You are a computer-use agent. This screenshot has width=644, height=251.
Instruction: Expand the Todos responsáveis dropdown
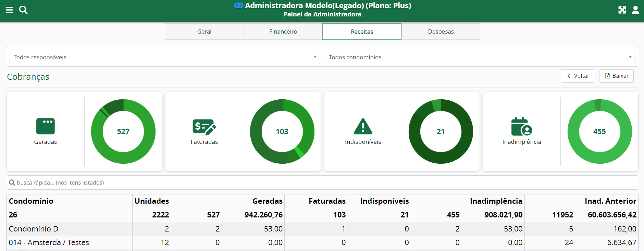pos(164,57)
